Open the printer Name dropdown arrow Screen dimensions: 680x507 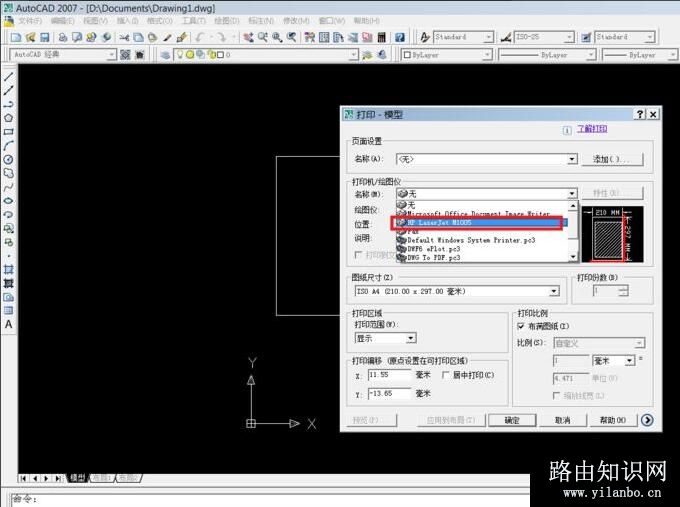click(572, 193)
